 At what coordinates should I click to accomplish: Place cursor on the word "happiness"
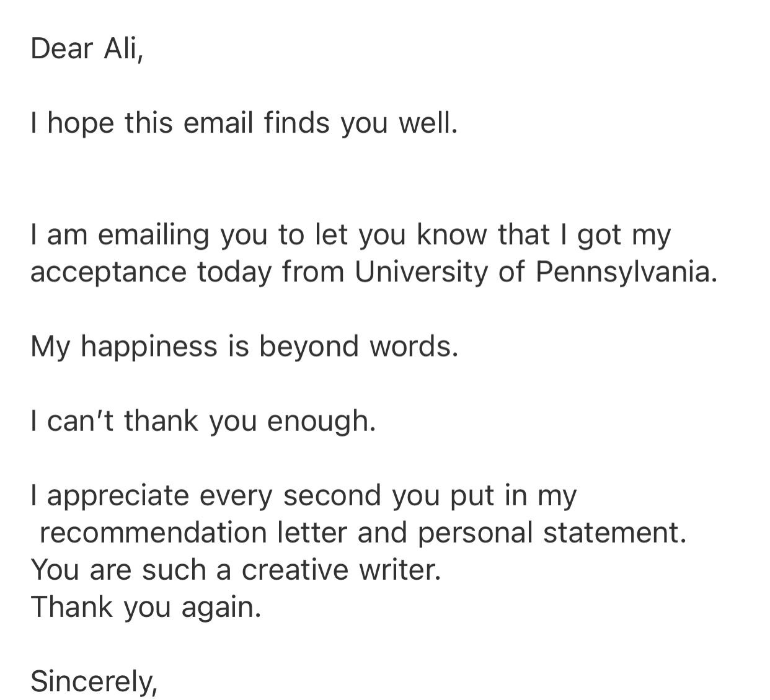(x=149, y=347)
